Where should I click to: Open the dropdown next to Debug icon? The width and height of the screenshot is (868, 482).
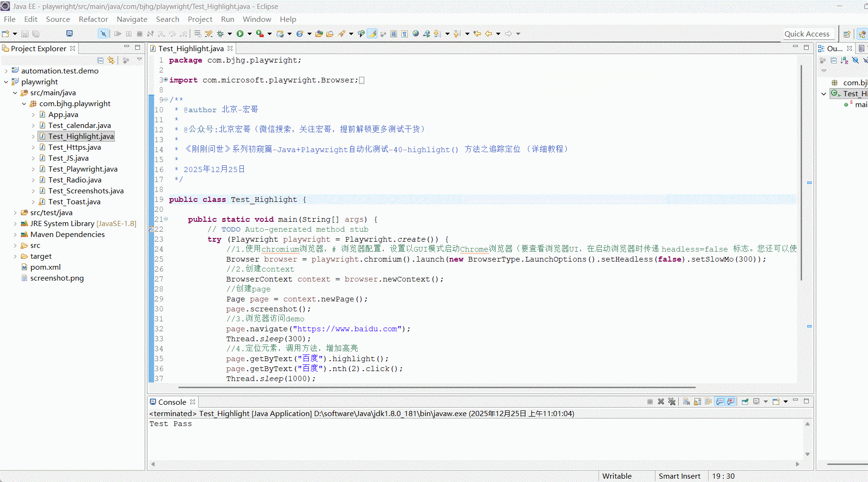[230, 34]
